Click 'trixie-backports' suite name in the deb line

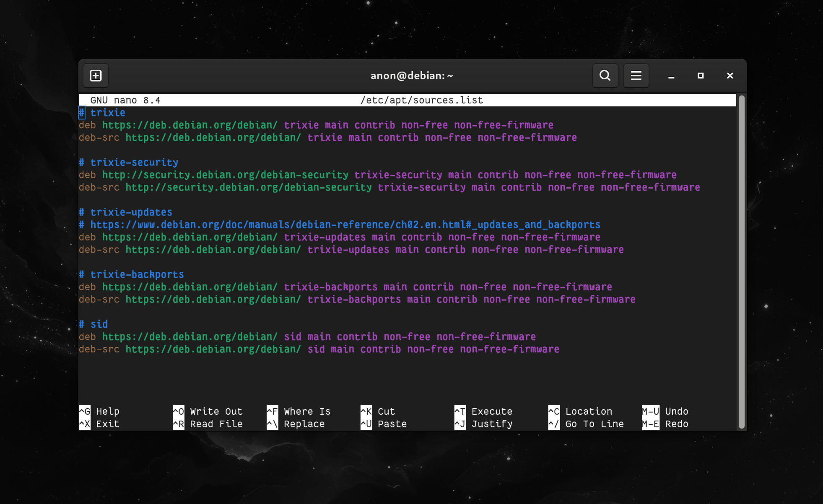coord(331,287)
